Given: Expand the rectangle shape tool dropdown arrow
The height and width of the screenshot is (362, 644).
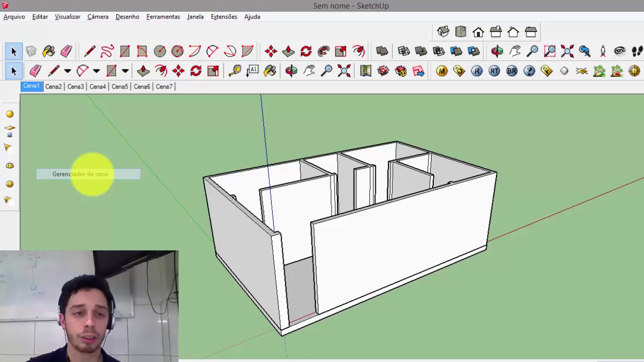Looking at the screenshot, I should (x=125, y=71).
